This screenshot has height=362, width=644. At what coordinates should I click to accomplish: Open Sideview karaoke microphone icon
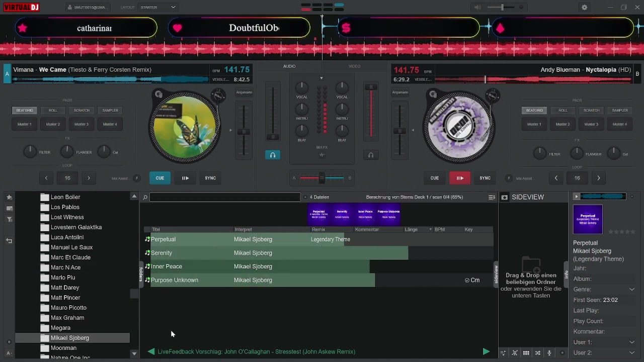[x=549, y=353]
